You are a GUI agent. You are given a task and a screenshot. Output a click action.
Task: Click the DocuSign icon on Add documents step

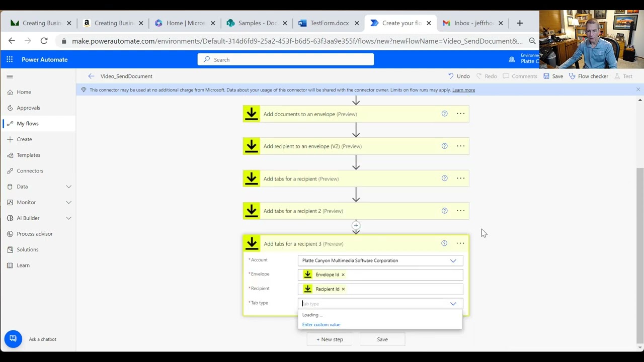(252, 114)
